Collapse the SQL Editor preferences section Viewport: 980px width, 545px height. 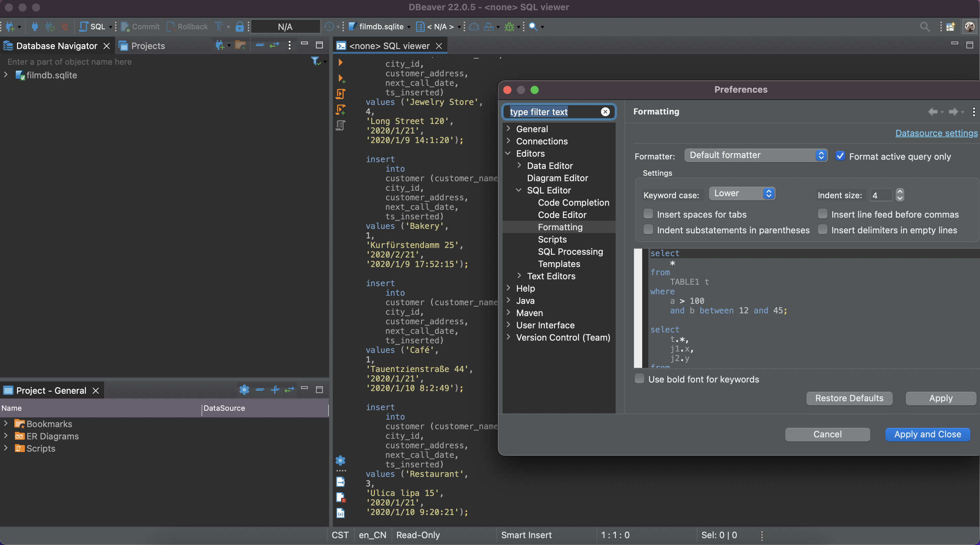coord(519,190)
